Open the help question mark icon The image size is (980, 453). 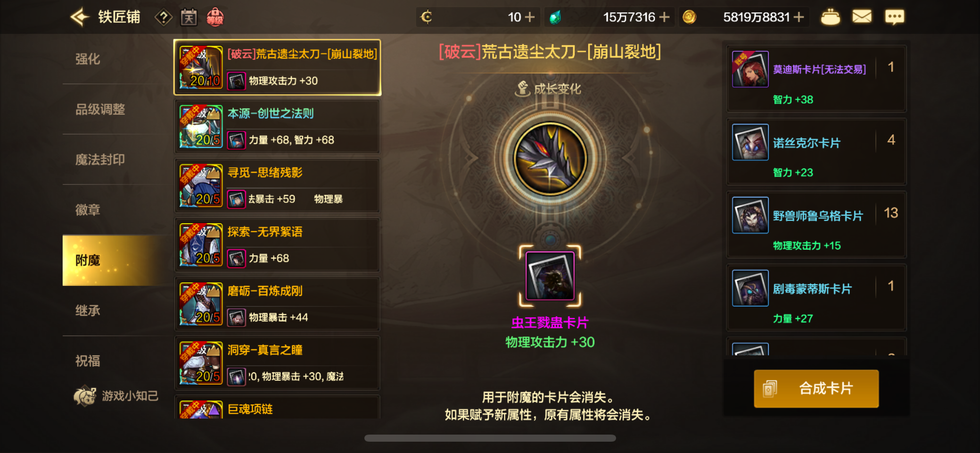tap(164, 18)
